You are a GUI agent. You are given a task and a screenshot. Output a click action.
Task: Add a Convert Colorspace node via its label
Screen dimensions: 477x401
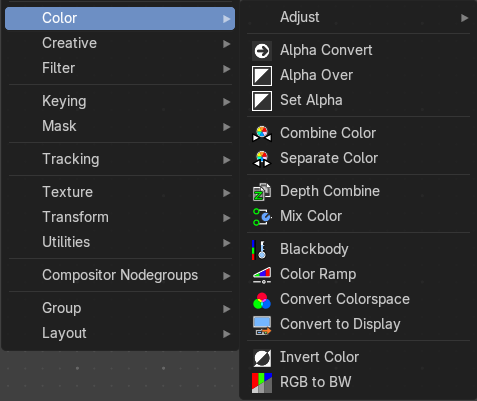345,299
